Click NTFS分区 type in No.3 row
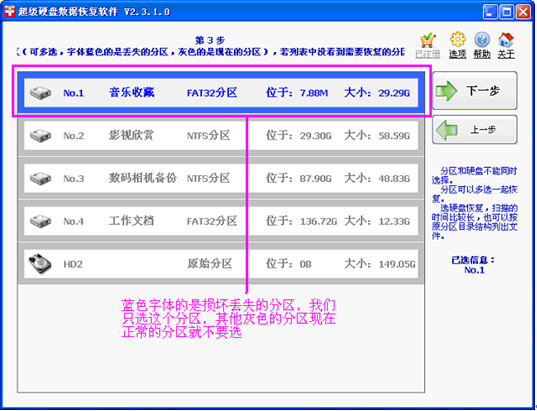 click(208, 178)
